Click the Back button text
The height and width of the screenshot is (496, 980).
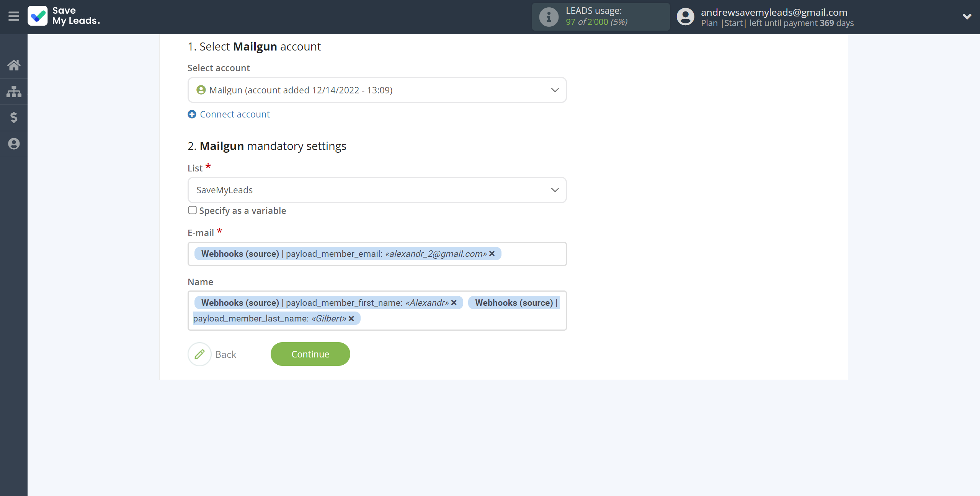[x=225, y=355]
